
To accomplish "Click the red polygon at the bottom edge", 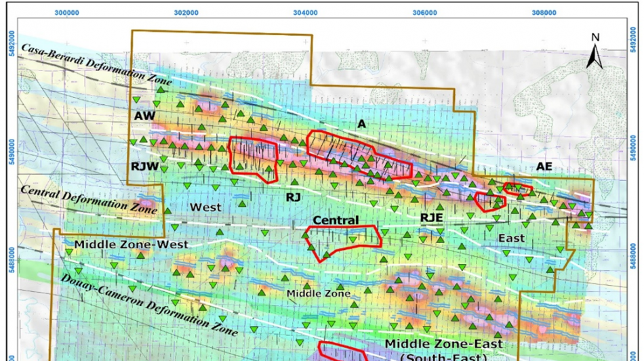I will (342, 352).
